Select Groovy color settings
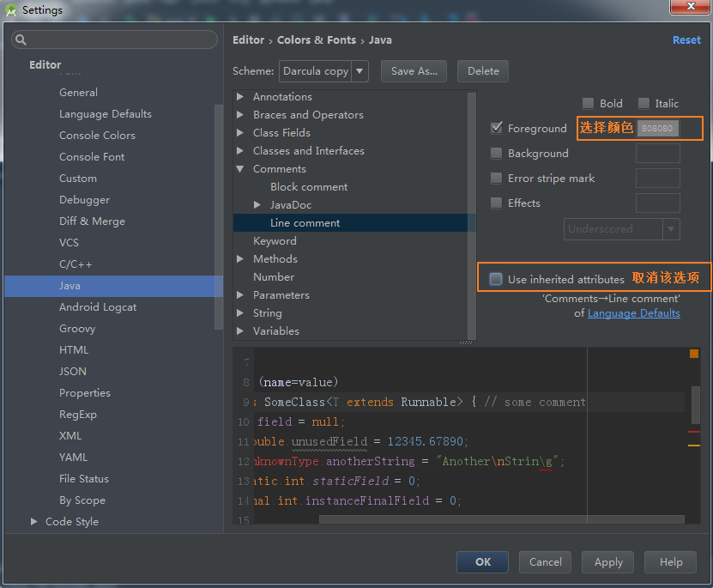Image resolution: width=713 pixels, height=588 pixels. pos(77,328)
